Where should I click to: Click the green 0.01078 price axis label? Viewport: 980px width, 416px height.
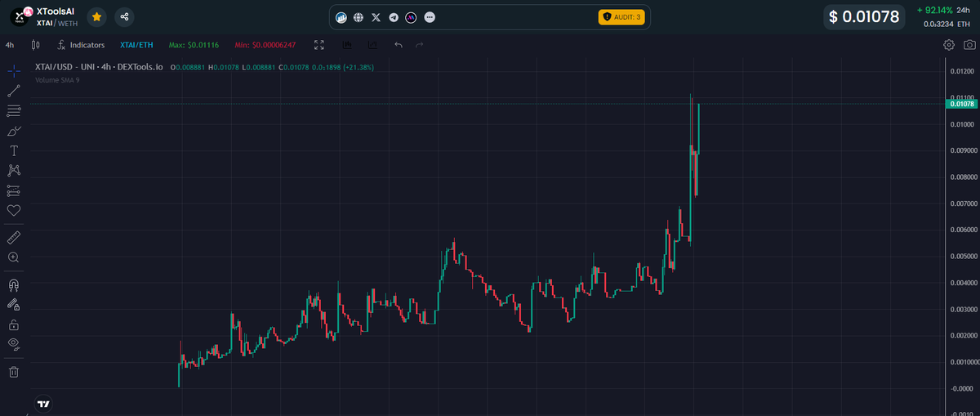(x=961, y=104)
